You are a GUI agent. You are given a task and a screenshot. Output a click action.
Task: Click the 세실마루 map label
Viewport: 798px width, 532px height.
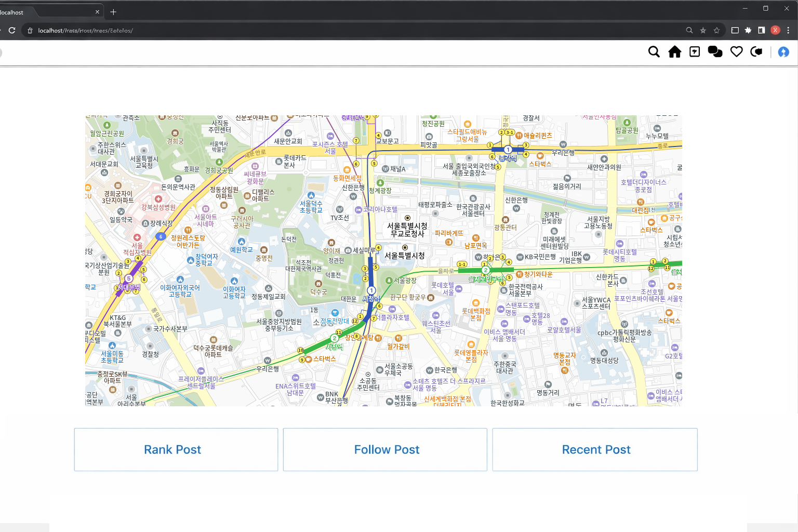364,250
